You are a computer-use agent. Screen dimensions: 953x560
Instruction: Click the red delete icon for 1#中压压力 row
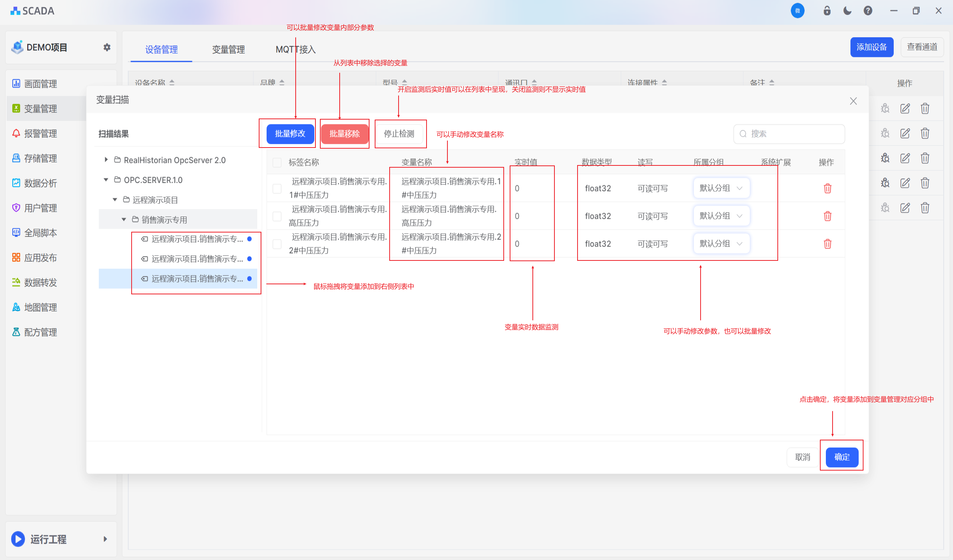click(x=827, y=188)
